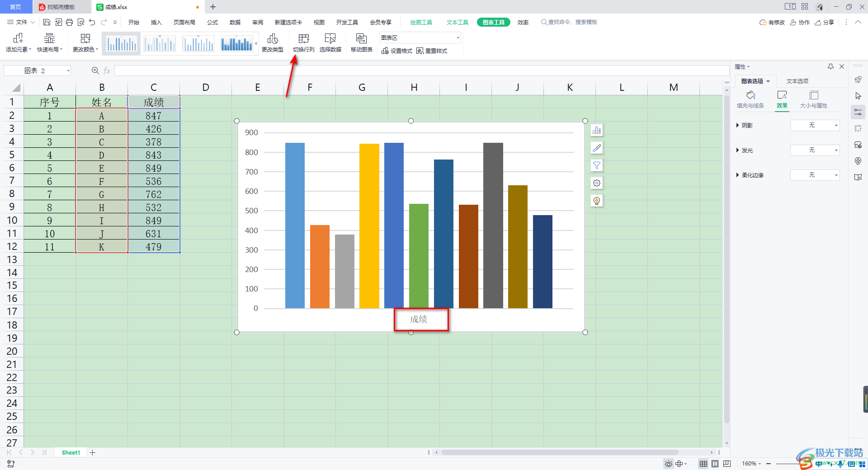Select 填充与线条 (fill and line) icon
868x470 pixels.
click(x=750, y=99)
